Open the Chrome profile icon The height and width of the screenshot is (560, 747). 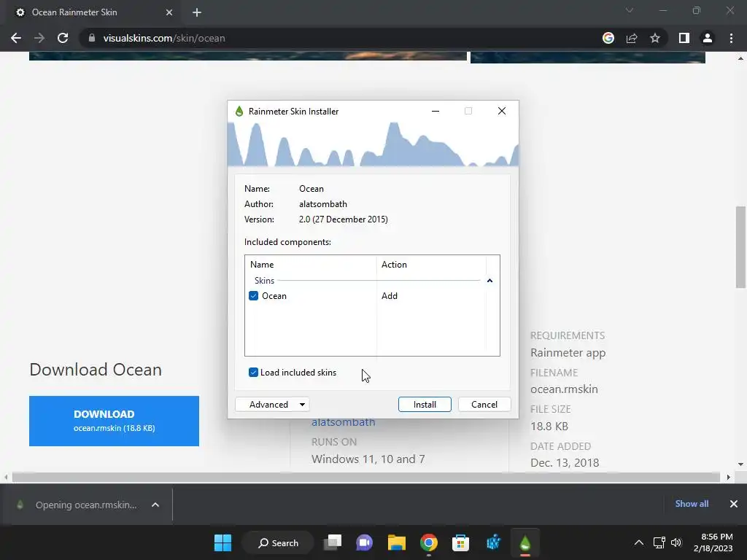[708, 38]
